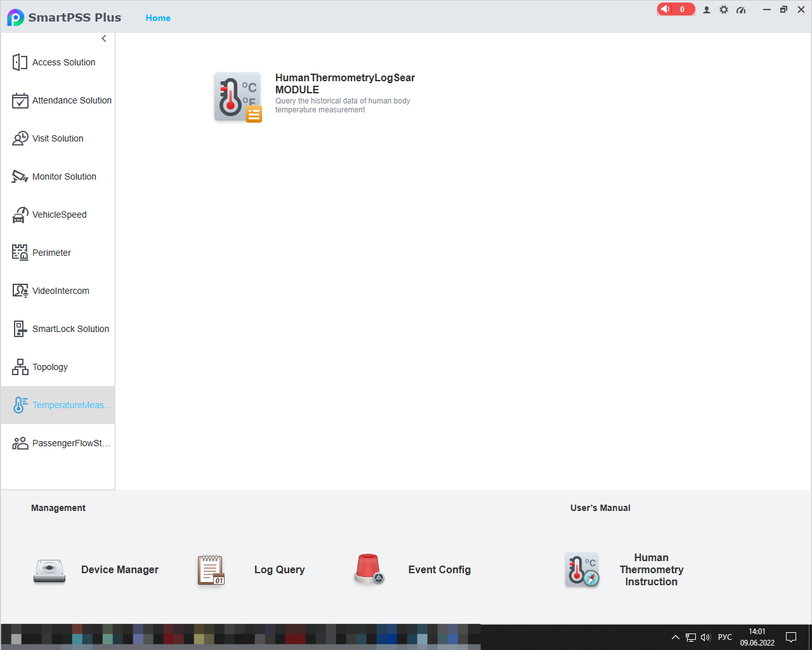Open the VehicleSpeed car icon
Viewport: 812px width, 650px height.
click(20, 215)
